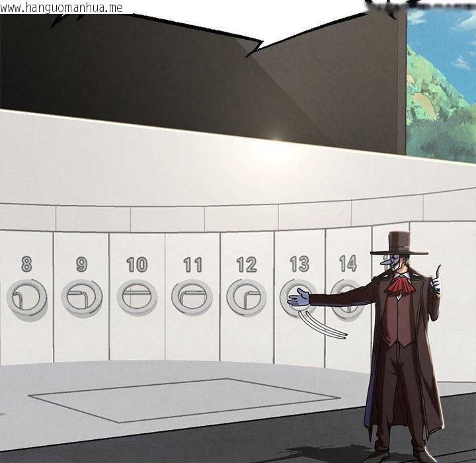476x463 pixels.
Task: Click the number 14 door label
Action: point(348,263)
